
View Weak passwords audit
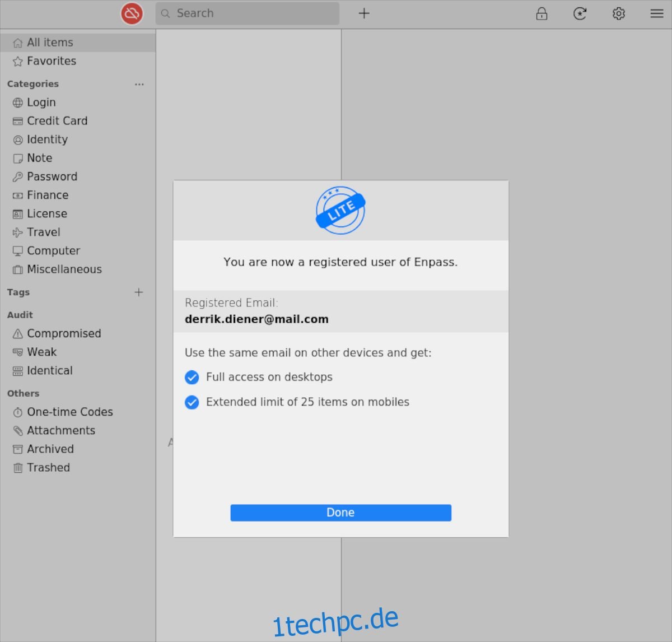tap(78, 352)
